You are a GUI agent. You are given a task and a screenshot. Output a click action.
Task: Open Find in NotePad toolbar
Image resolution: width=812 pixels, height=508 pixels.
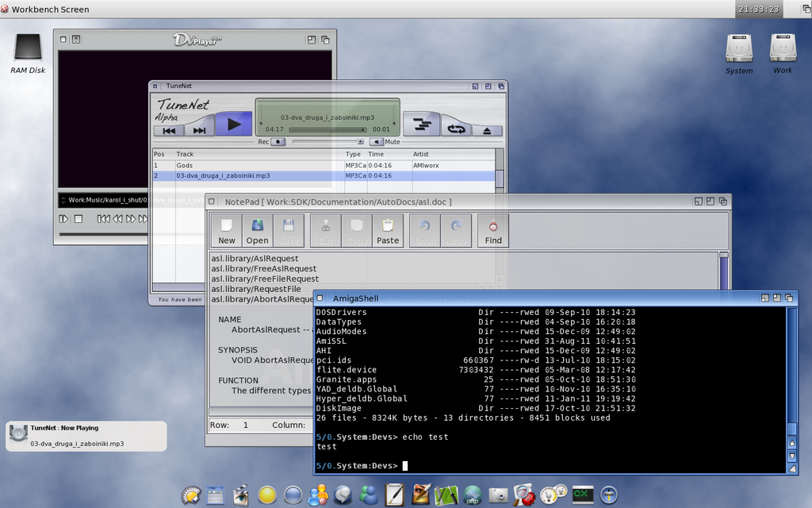493,231
